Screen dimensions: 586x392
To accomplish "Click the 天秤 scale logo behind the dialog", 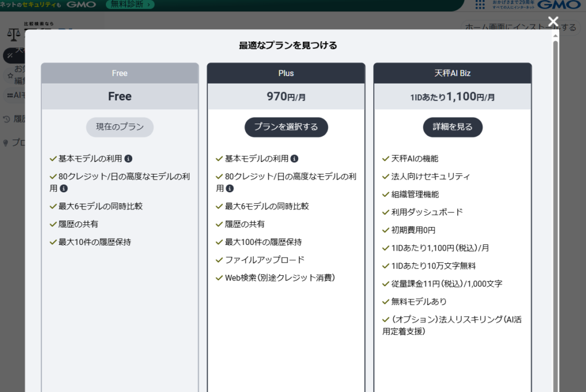I will point(14,35).
